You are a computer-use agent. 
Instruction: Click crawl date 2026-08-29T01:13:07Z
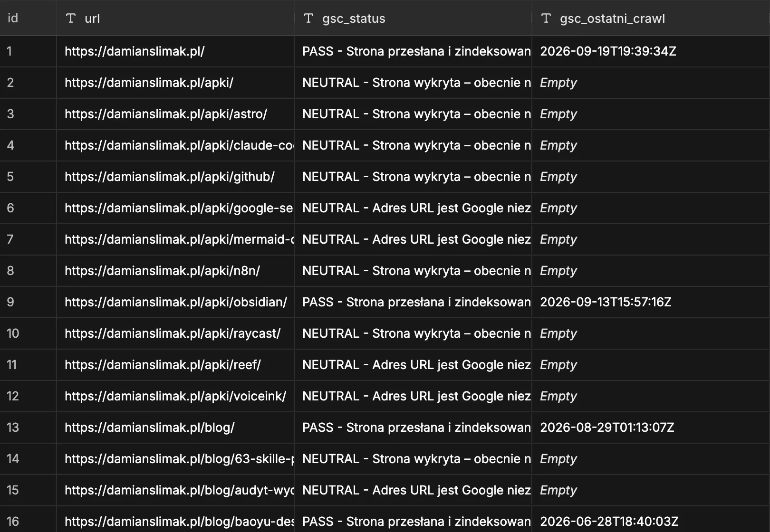click(x=607, y=427)
